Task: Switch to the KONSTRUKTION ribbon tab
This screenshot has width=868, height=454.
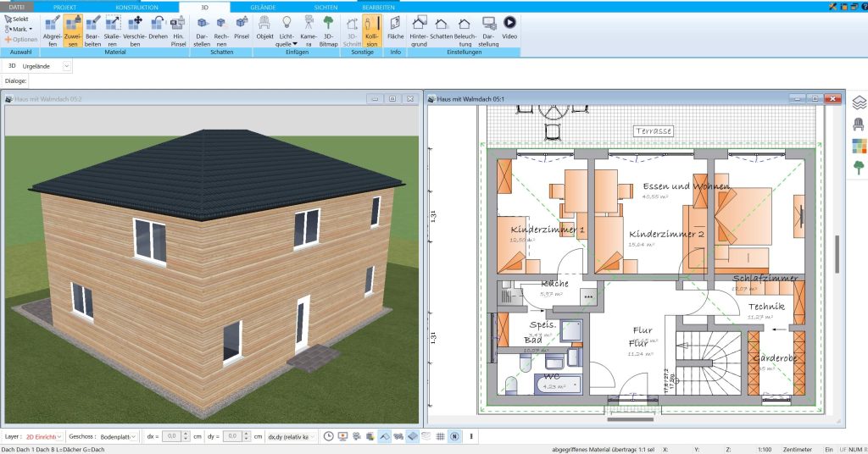Action: click(x=136, y=6)
